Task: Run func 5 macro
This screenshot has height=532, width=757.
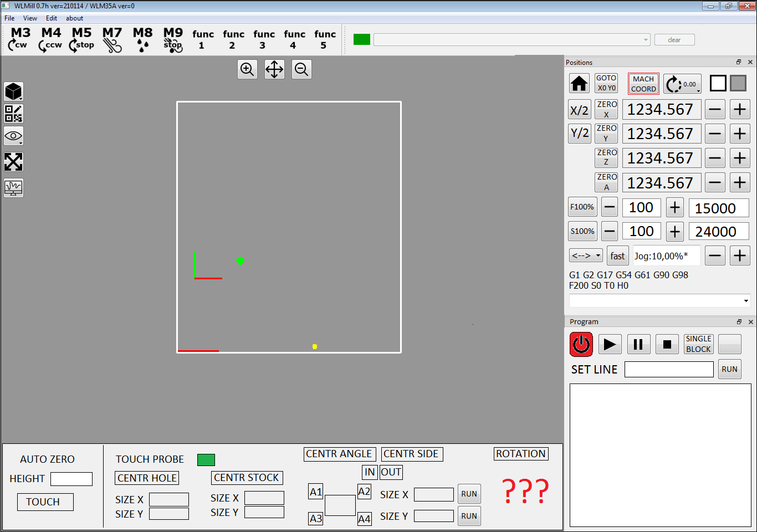Action: coord(325,39)
